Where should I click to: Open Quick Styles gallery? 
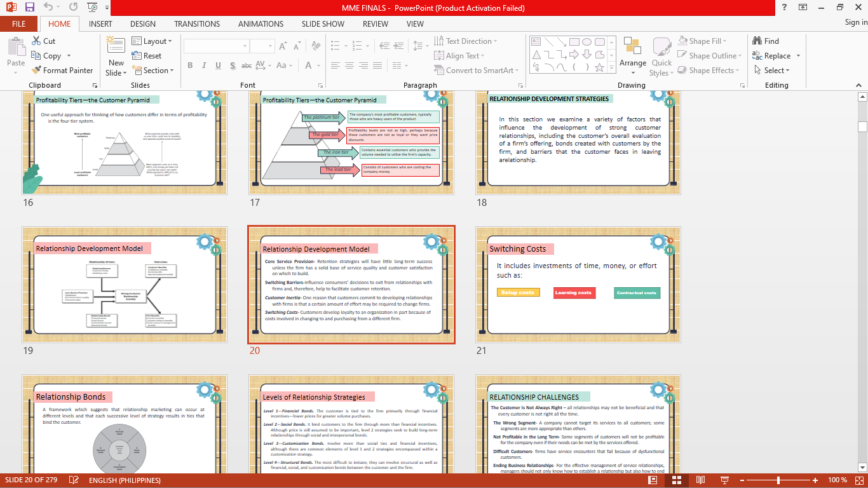point(661,56)
